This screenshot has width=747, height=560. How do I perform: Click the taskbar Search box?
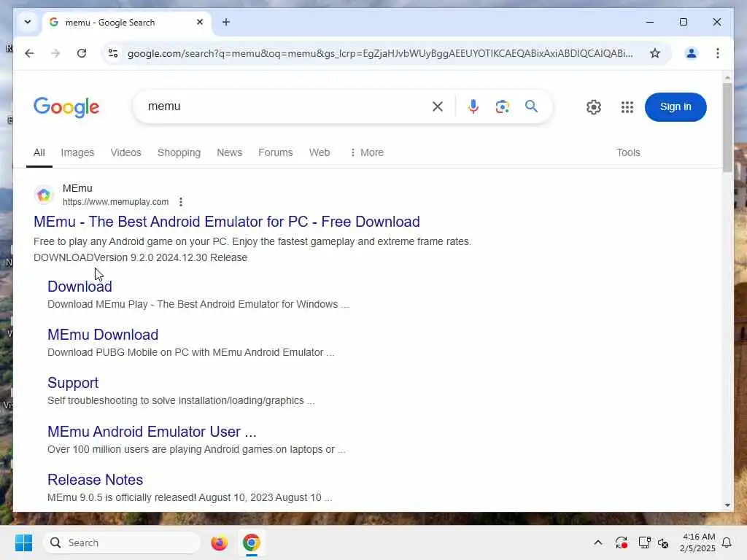(122, 542)
